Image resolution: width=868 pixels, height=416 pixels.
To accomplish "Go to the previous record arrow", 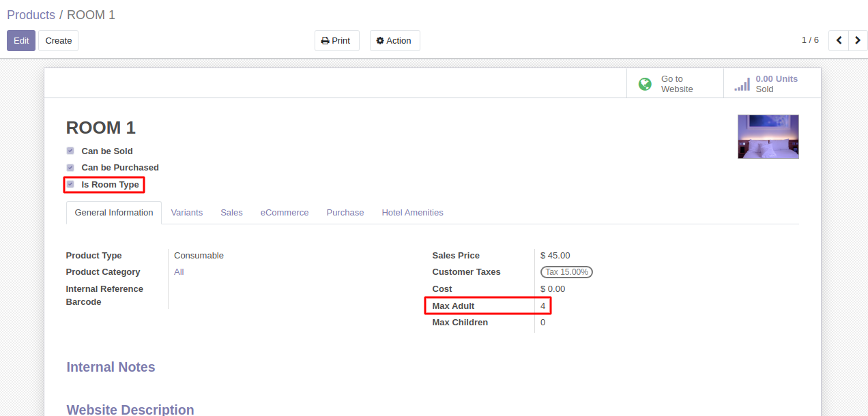I will pyautogui.click(x=839, y=40).
